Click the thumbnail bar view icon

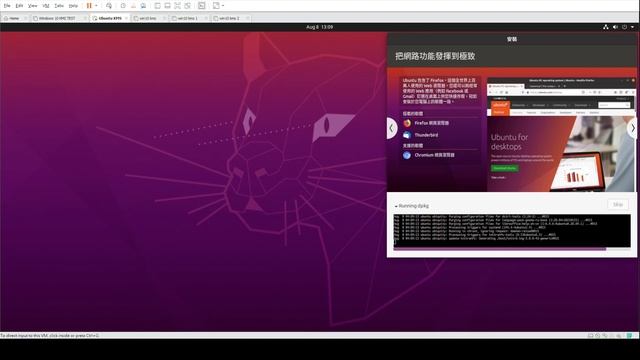click(x=167, y=6)
